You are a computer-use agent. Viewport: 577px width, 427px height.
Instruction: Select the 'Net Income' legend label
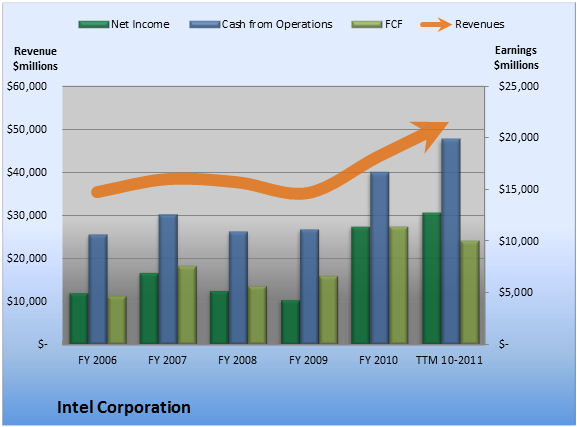140,24
